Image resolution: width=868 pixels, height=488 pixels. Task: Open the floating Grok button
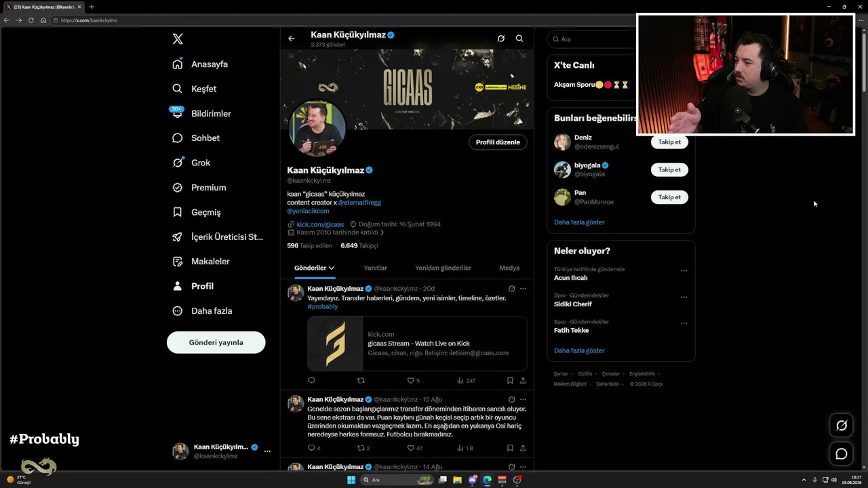point(842,426)
